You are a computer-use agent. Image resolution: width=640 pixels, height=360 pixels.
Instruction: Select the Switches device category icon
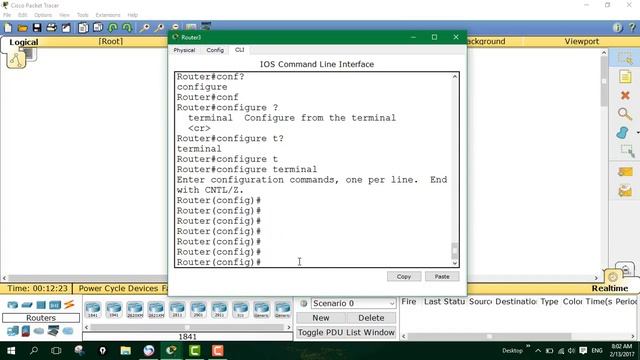[27, 305]
